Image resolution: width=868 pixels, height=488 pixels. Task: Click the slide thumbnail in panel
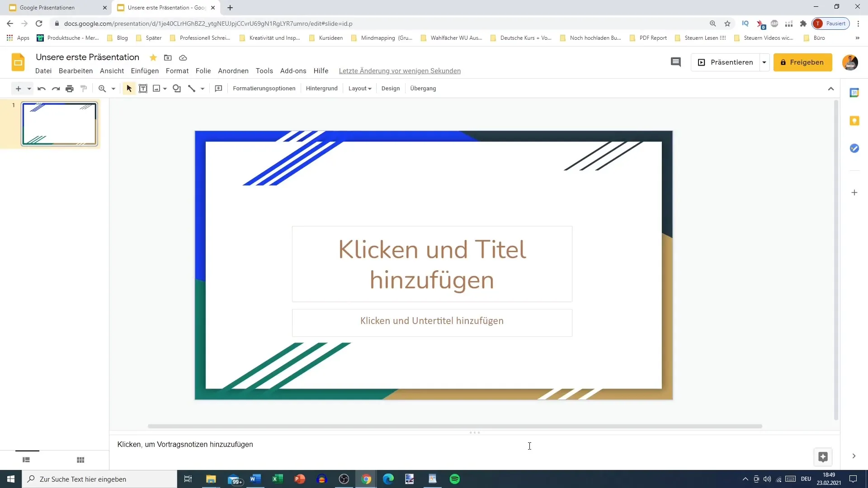tap(59, 123)
